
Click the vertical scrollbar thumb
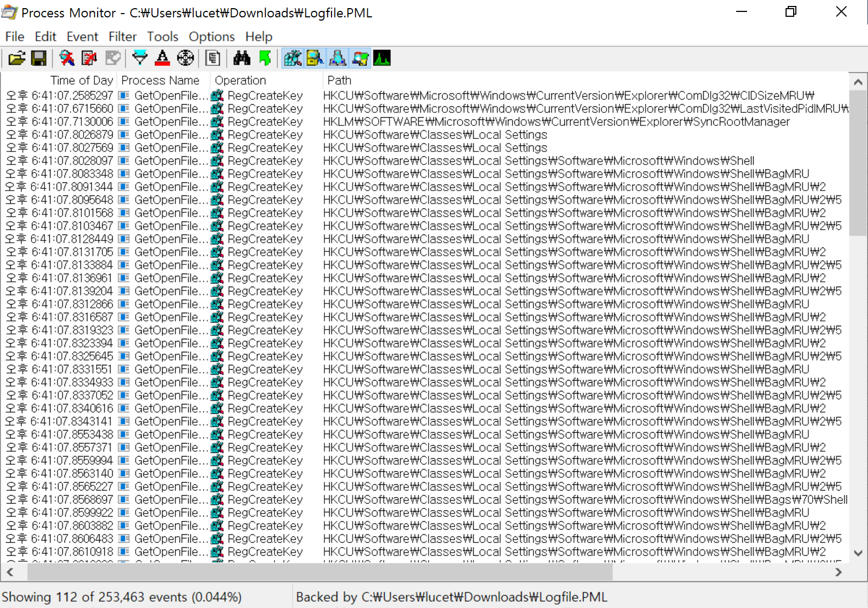858,163
